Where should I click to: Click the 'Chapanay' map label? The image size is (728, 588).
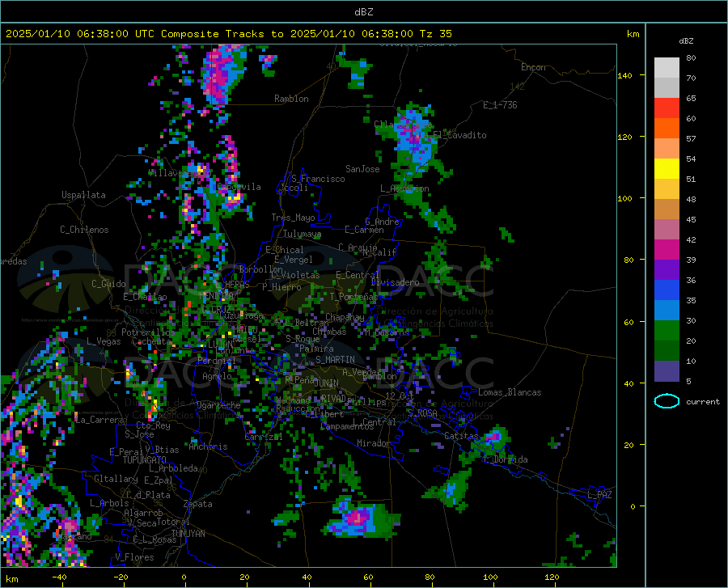(x=345, y=317)
